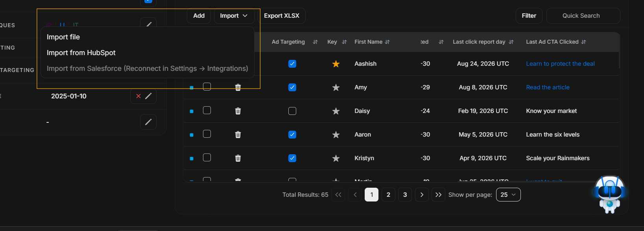The width and height of the screenshot is (644, 231).
Task: Click the 2025-01-10 date value
Action: (69, 96)
